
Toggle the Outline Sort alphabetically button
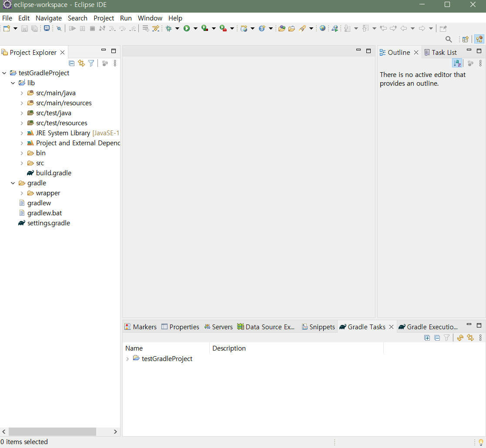(457, 63)
